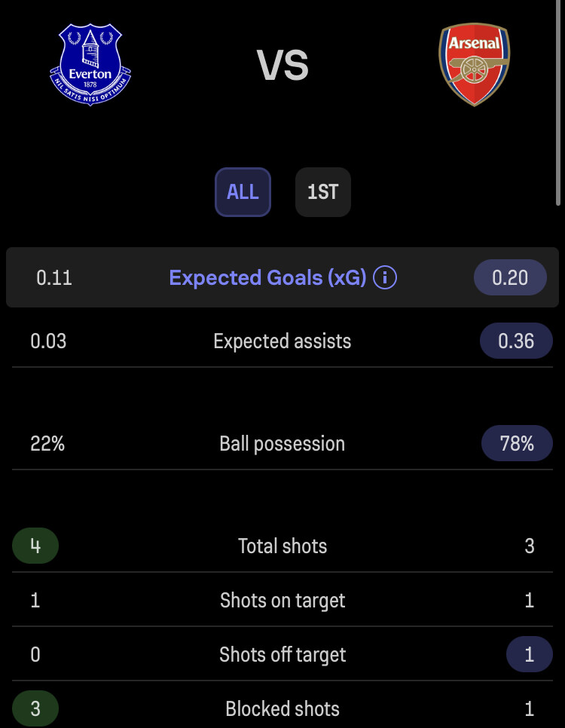Image resolution: width=565 pixels, height=728 pixels.
Task: Click the Total shots row label
Action: [282, 546]
